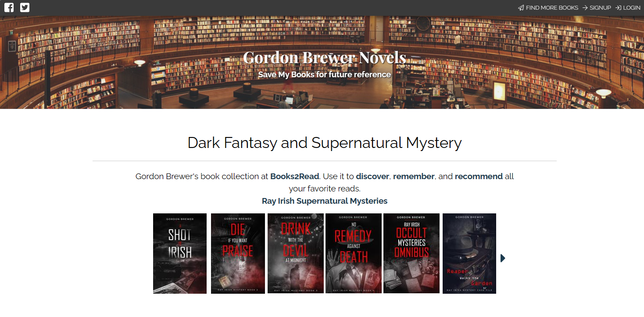Click the Gordon Brewer Novels banner title
The width and height of the screenshot is (644, 317).
(325, 58)
